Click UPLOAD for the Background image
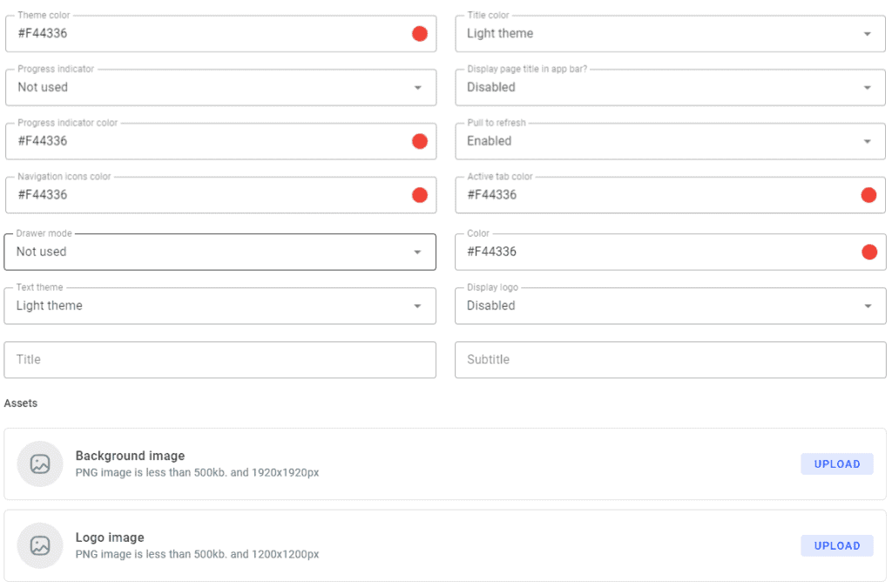The width and height of the screenshot is (892, 588). pyautogui.click(x=836, y=463)
